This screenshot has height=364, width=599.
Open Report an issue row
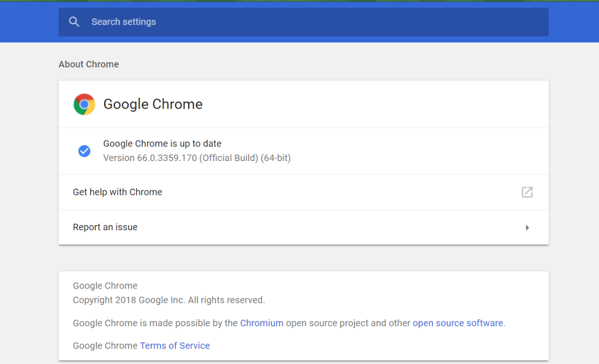(303, 227)
